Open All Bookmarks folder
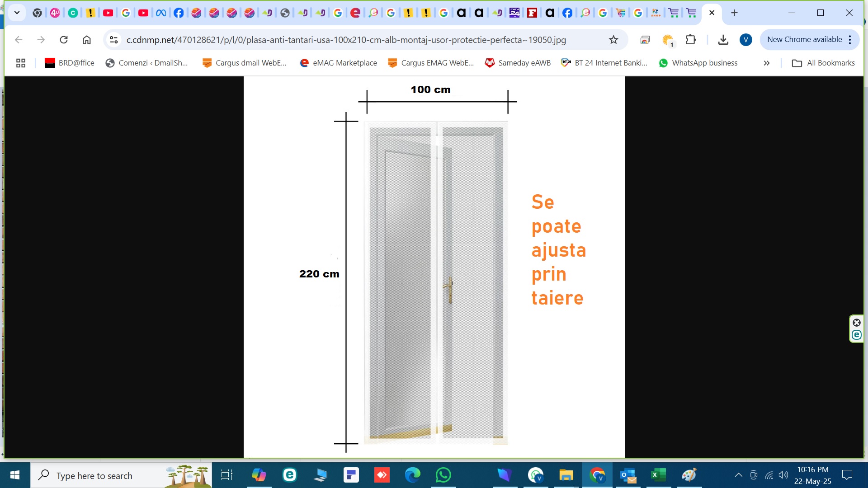The height and width of the screenshot is (488, 868). 823,63
